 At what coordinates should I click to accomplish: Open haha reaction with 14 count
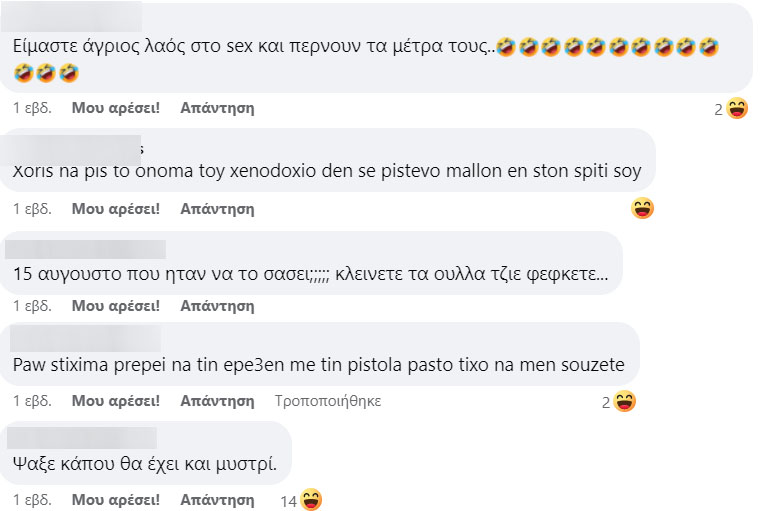tap(311, 500)
